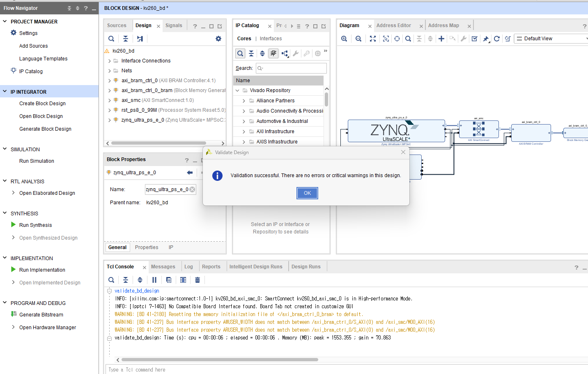The image size is (588, 374).
Task: Click Run Implementation
Action: (x=42, y=270)
